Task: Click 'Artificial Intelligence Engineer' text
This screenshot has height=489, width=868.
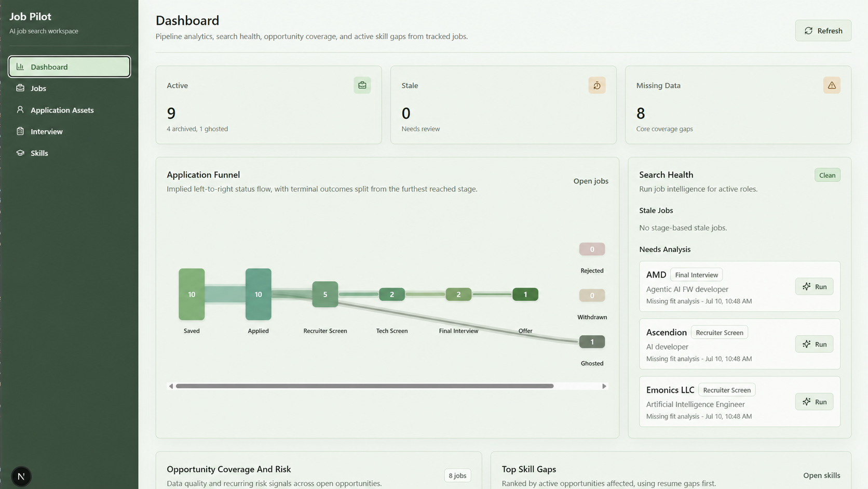Action: tap(696, 404)
